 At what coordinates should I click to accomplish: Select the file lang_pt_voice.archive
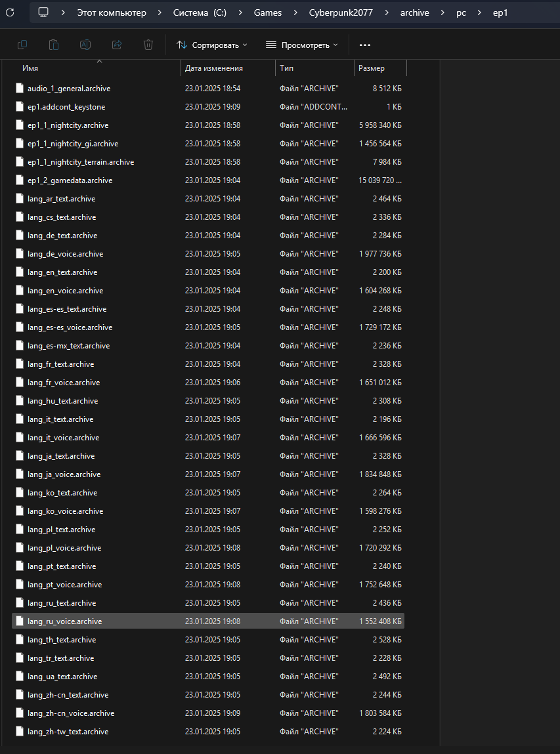[208, 585]
